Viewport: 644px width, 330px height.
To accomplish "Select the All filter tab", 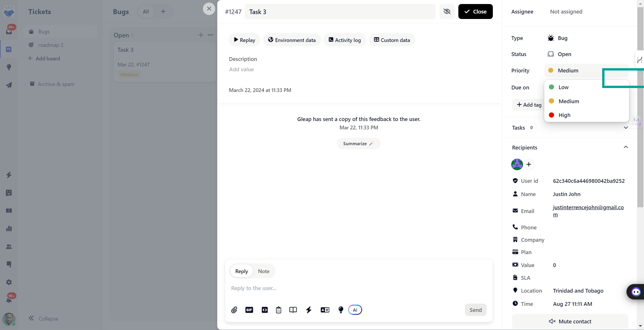I will [x=146, y=11].
